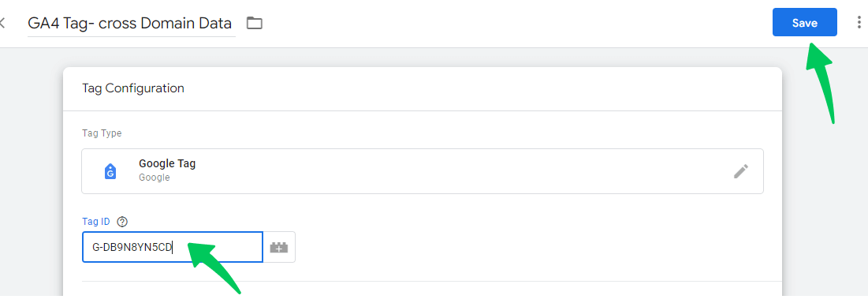Edit the tag name GA4 Tag- cross Domain Data

tap(131, 23)
